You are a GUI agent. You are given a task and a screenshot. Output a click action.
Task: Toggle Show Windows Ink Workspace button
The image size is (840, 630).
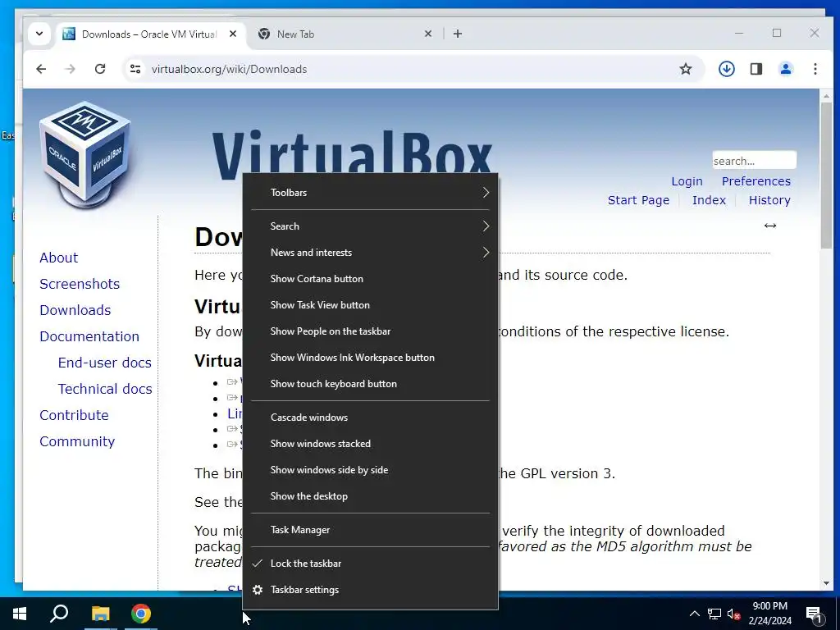(x=370, y=358)
